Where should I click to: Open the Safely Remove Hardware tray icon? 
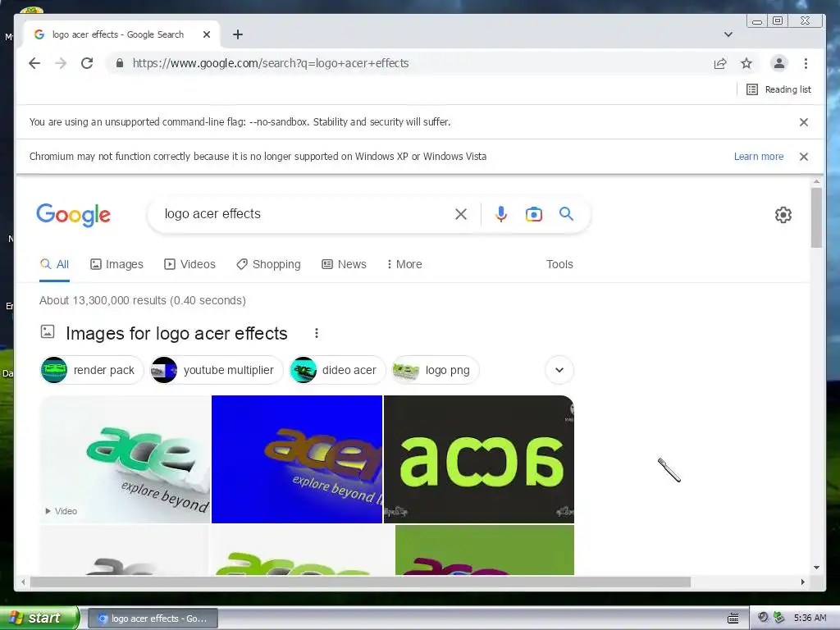[779, 618]
